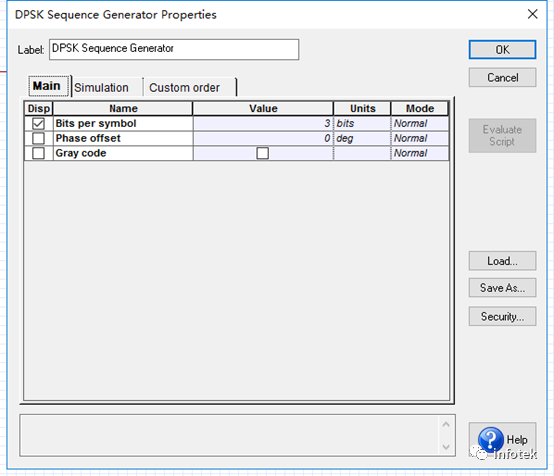Click the Load... button

(502, 261)
